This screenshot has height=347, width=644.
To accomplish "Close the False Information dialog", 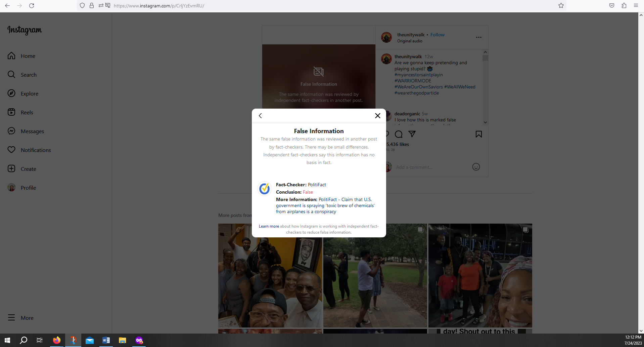I will tap(377, 116).
